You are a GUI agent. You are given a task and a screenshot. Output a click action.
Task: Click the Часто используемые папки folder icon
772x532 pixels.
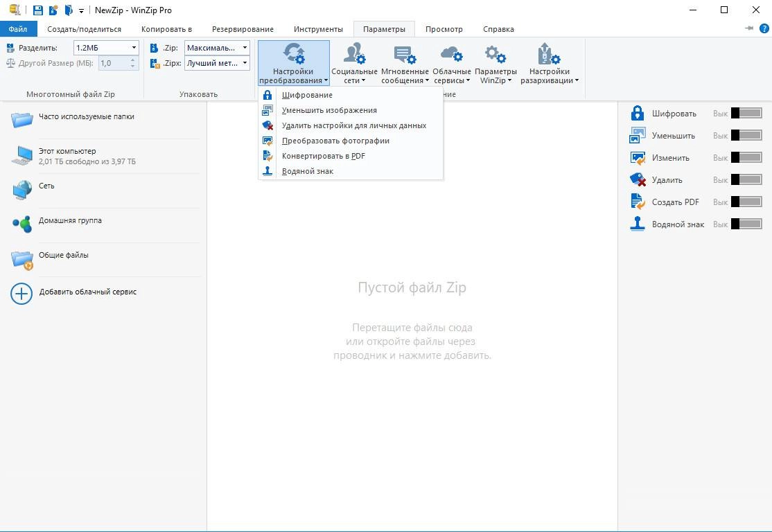[22, 120]
